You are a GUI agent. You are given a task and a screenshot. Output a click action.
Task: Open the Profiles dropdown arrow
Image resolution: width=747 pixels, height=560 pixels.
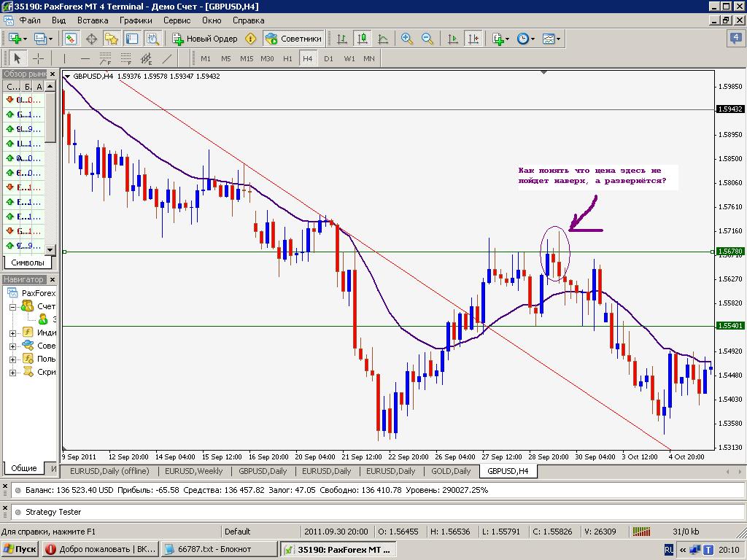pyautogui.click(x=50, y=39)
